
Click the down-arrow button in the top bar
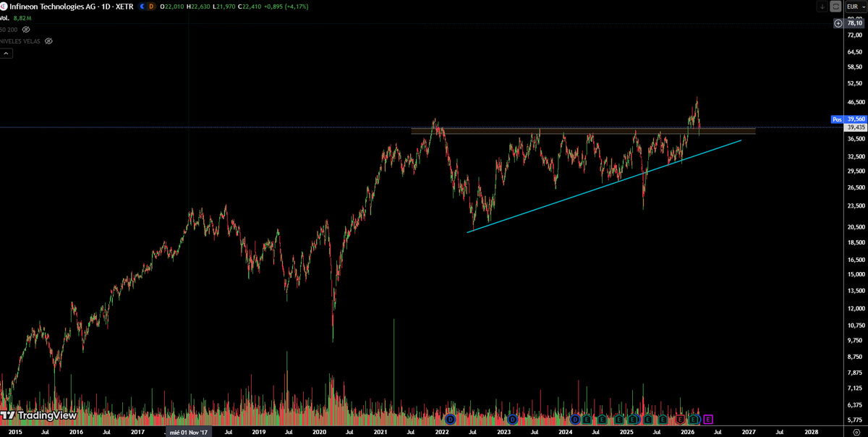pyautogui.click(x=822, y=6)
